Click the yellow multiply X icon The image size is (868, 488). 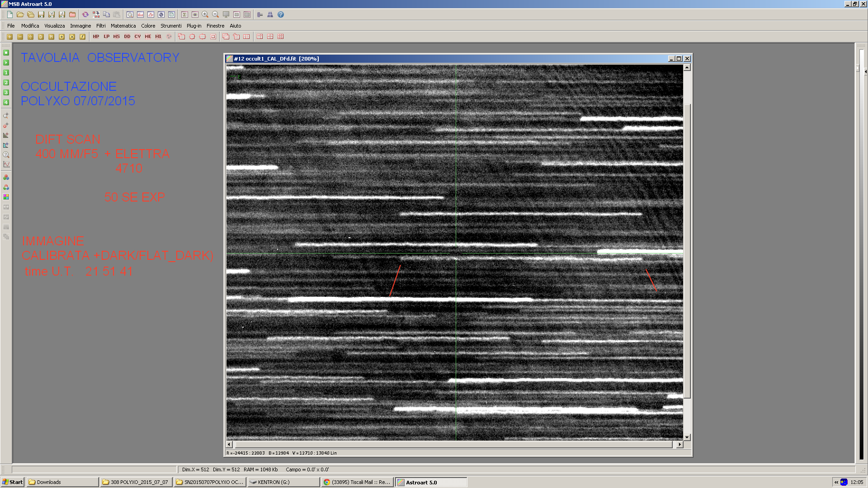coord(72,37)
